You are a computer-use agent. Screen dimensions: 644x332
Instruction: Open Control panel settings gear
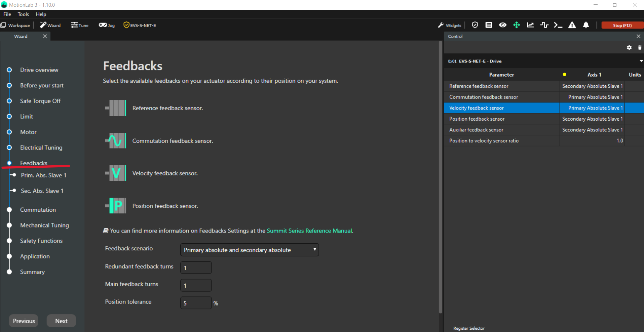[629, 48]
